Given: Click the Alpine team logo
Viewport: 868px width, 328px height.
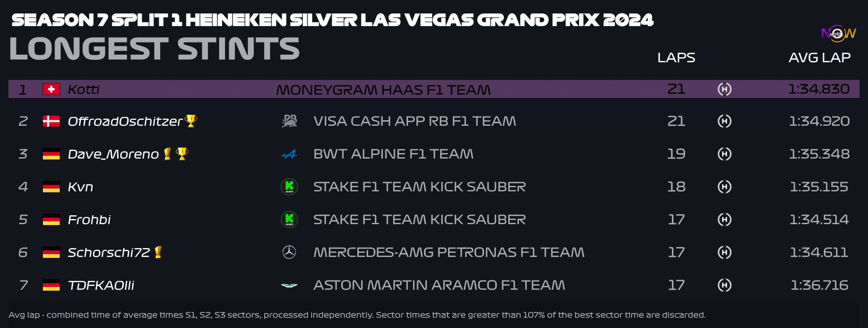Looking at the screenshot, I should point(289,154).
